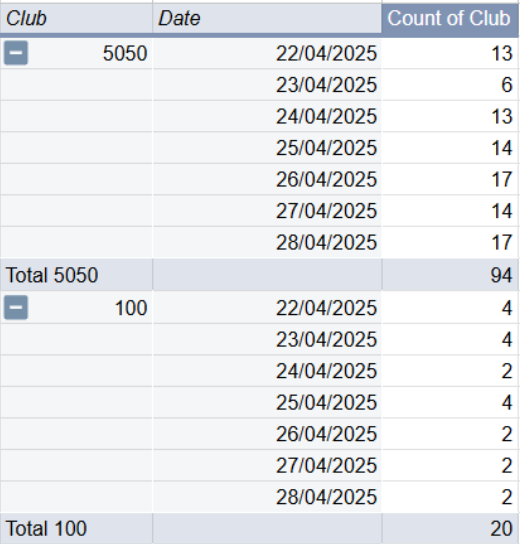
Task: Select 26/04/2025 date under club 100
Action: (267, 434)
